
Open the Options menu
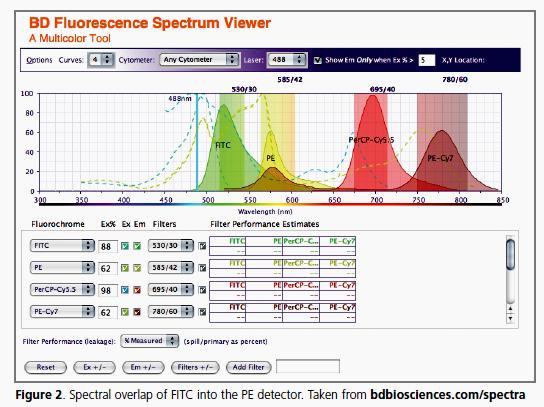coord(39,60)
